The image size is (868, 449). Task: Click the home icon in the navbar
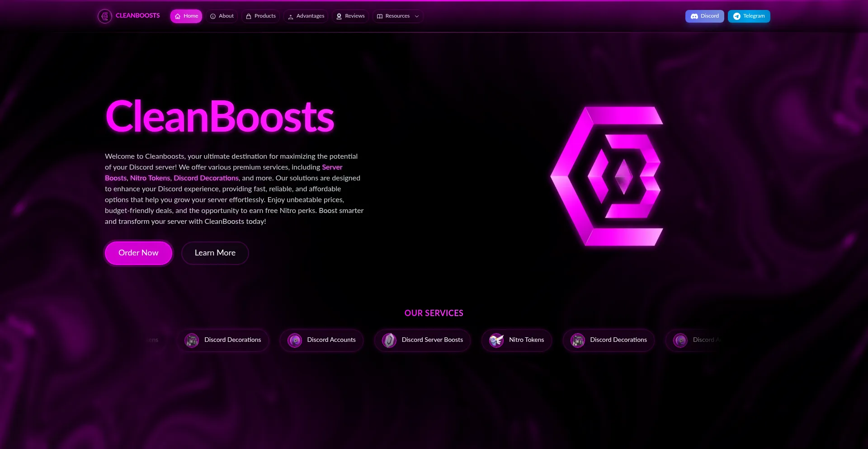[178, 16]
